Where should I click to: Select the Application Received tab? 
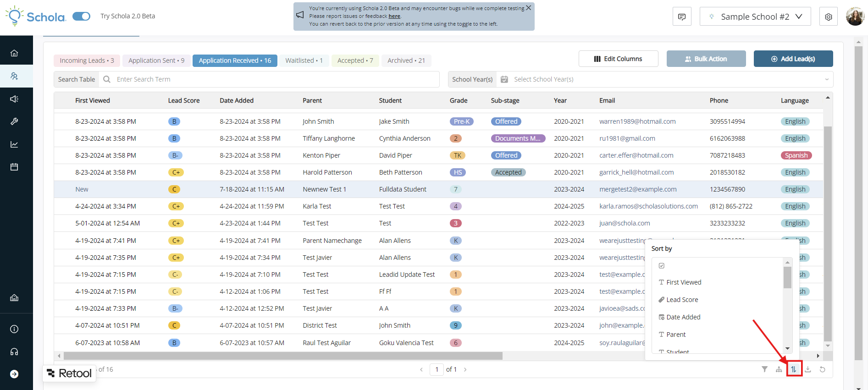235,60
